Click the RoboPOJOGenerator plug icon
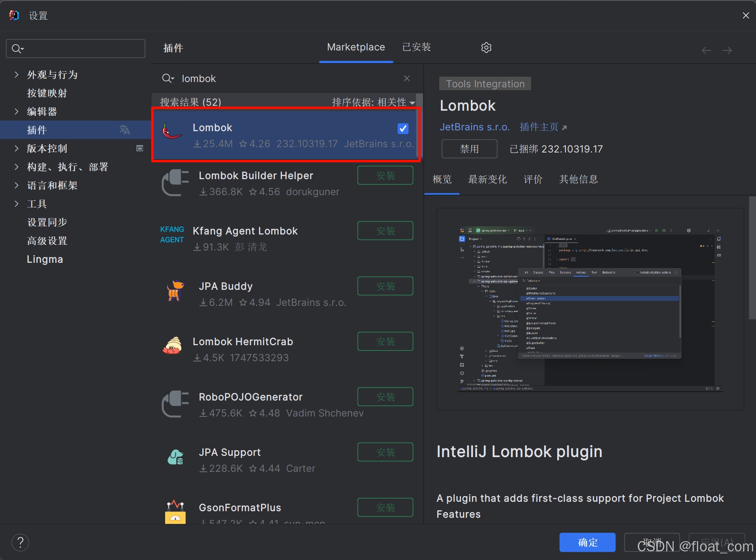This screenshot has width=756, height=560. click(175, 404)
